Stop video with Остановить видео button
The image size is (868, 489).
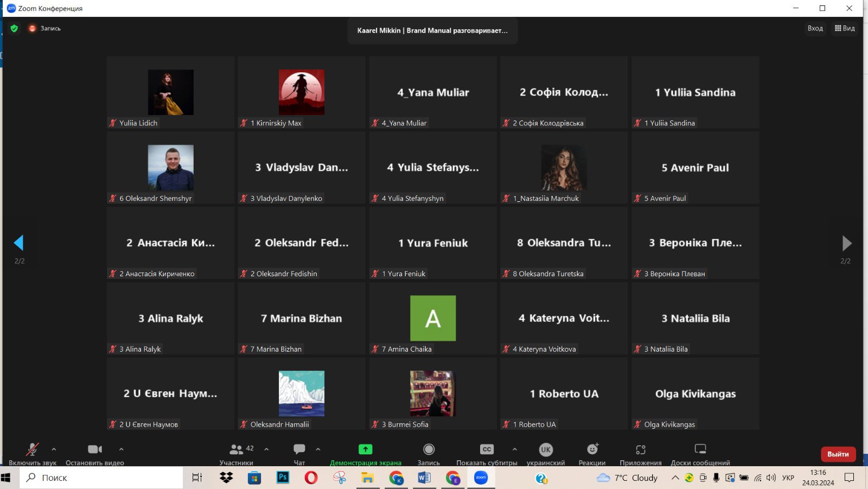(95, 454)
